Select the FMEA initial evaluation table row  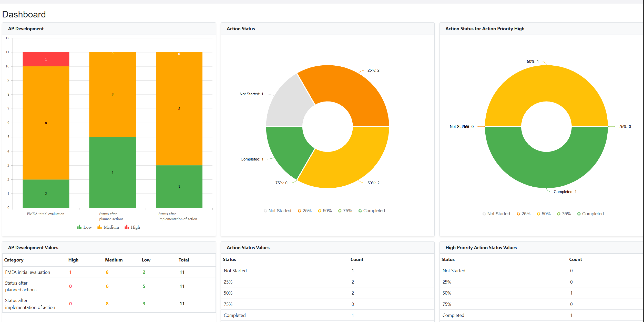[x=28, y=272]
